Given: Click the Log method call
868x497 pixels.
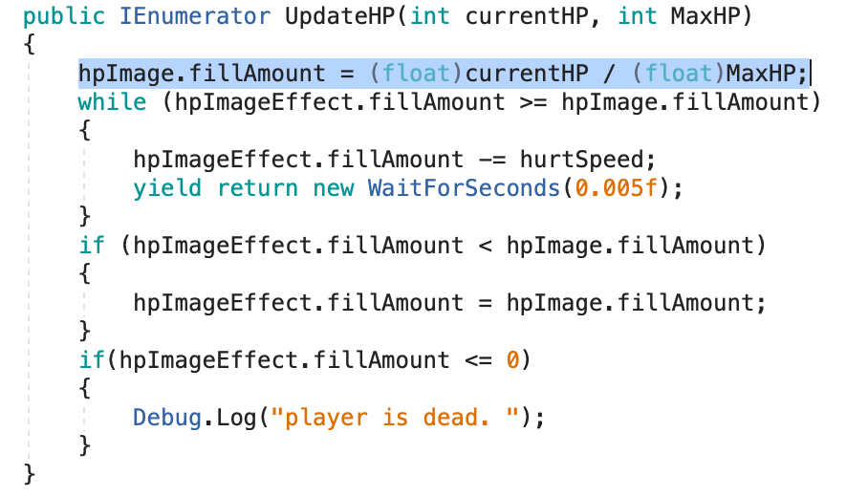Looking at the screenshot, I should 236,418.
